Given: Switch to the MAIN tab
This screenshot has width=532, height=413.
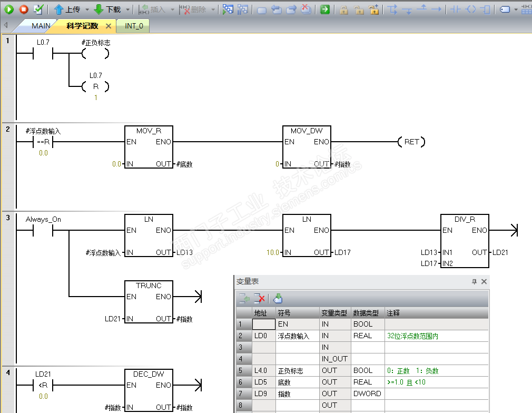Looking at the screenshot, I should (41, 26).
